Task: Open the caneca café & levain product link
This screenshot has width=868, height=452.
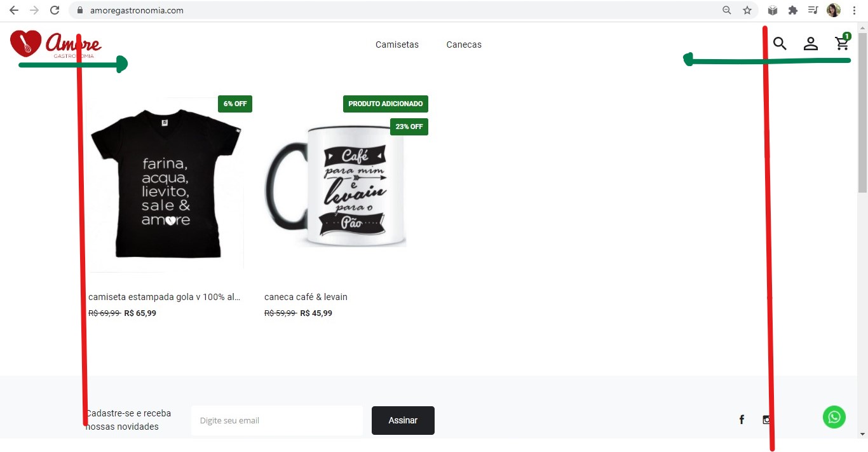Action: 306,297
